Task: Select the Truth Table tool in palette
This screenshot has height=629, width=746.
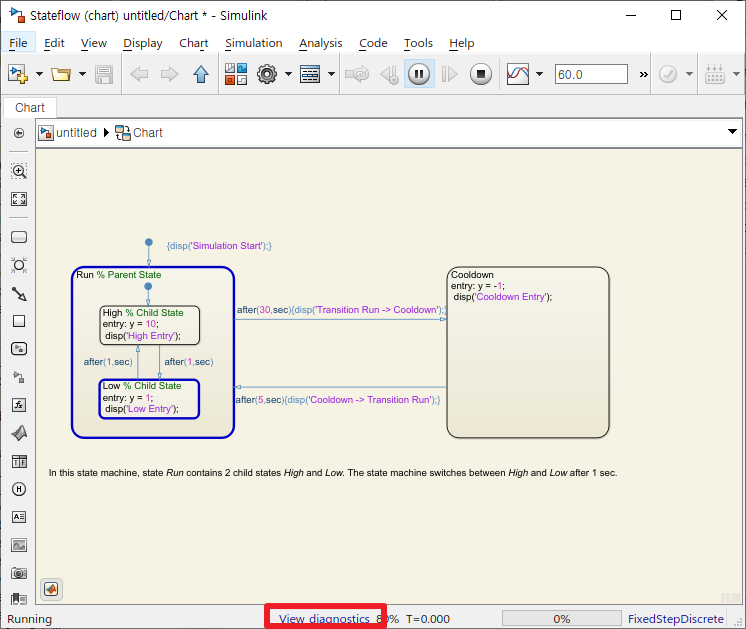Action: click(19, 461)
